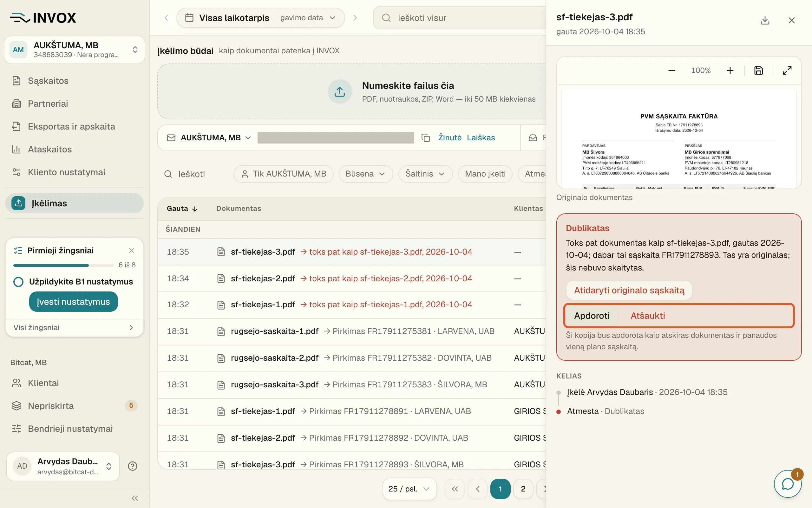Click the Atšaukti button
The image size is (812, 508).
click(x=648, y=316)
